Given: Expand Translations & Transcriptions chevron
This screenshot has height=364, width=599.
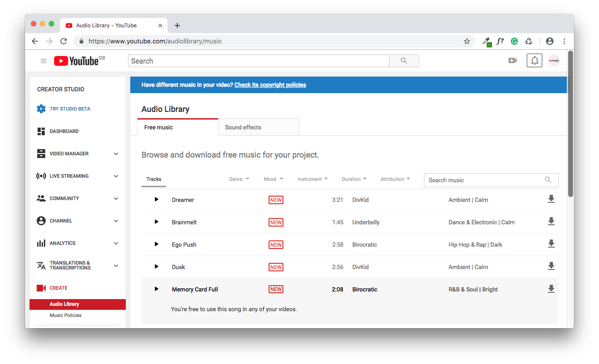Looking at the screenshot, I should [x=116, y=266].
